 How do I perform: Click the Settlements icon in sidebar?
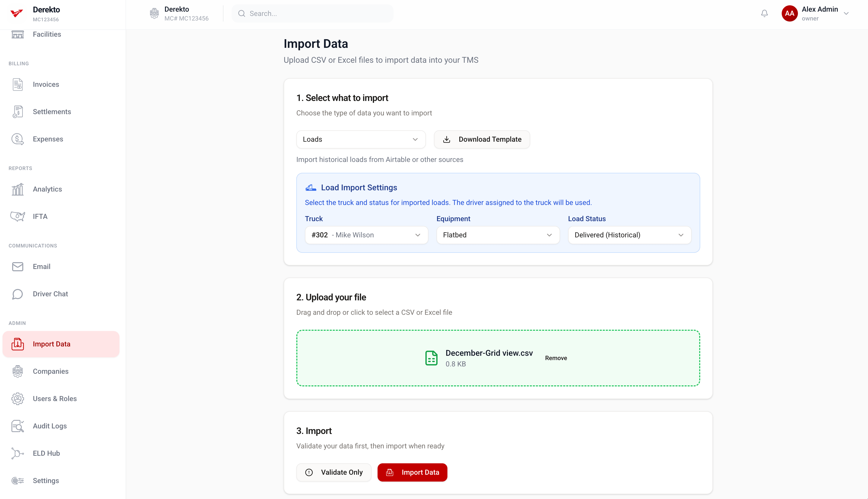tap(17, 112)
